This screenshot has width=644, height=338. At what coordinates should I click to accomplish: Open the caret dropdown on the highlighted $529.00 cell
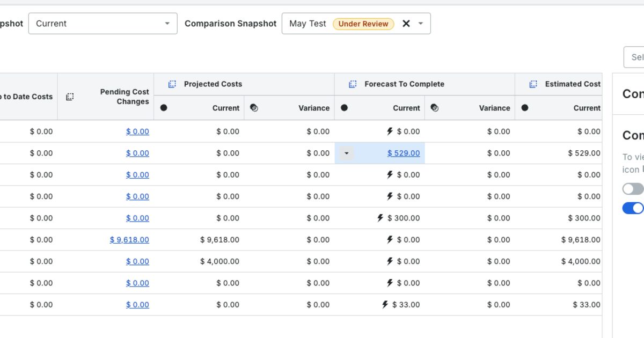coord(346,153)
